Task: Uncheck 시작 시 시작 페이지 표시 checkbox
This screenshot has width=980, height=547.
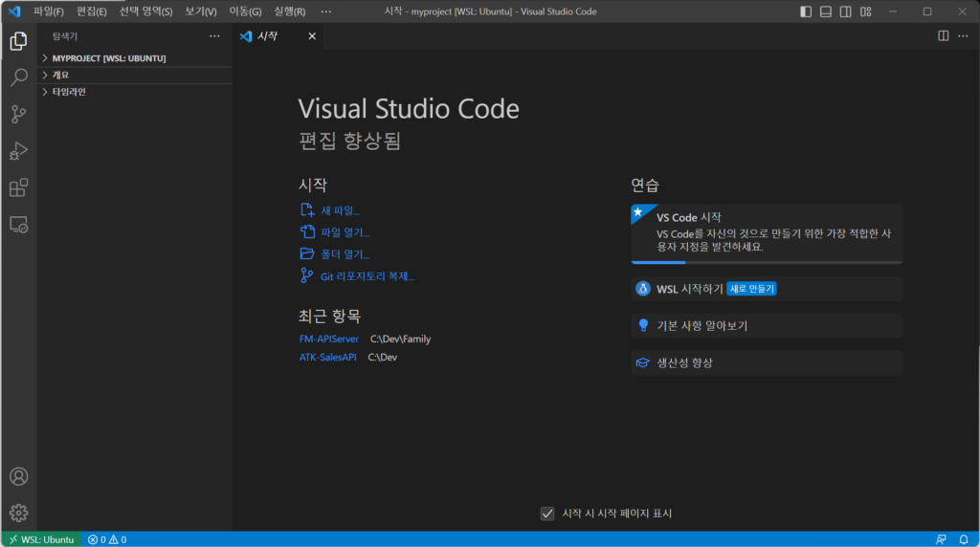Action: coord(547,514)
